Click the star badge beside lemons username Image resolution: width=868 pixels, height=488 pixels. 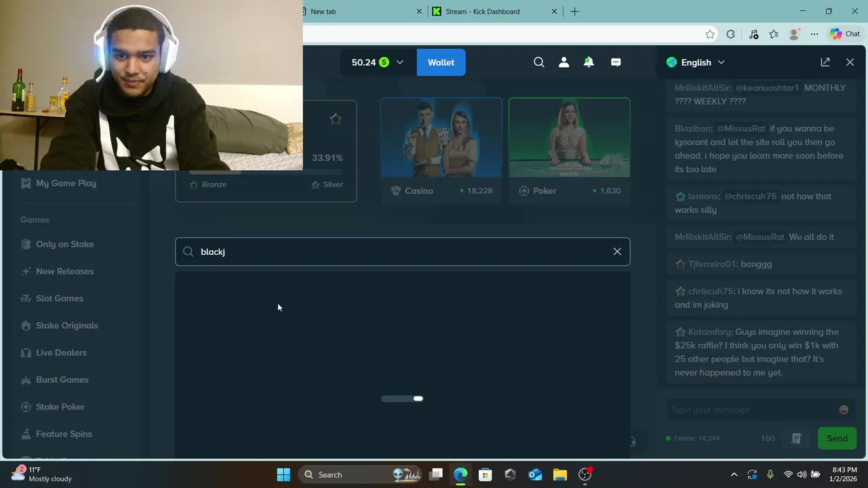[x=680, y=197]
